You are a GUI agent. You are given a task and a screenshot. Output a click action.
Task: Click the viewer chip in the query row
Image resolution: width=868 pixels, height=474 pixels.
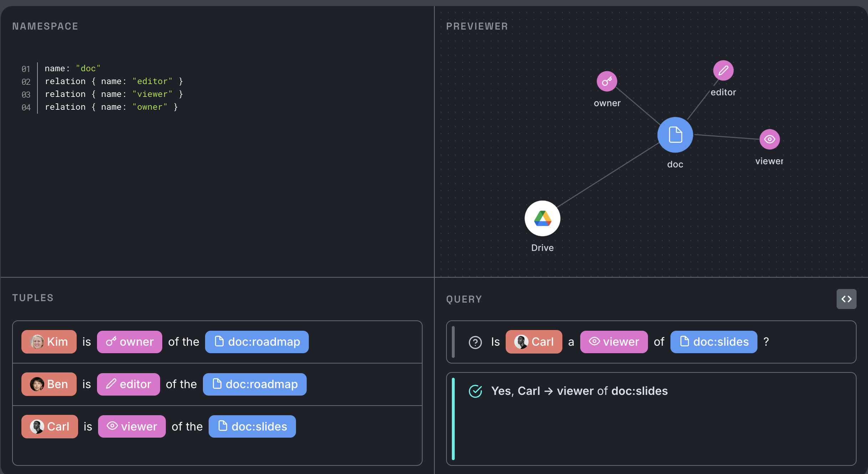[x=614, y=342]
